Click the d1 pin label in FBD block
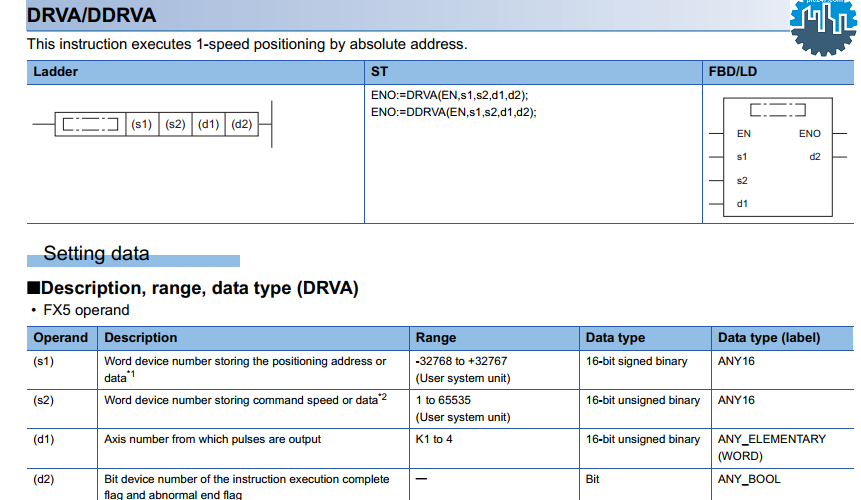This screenshot has width=861, height=500. coord(742,204)
